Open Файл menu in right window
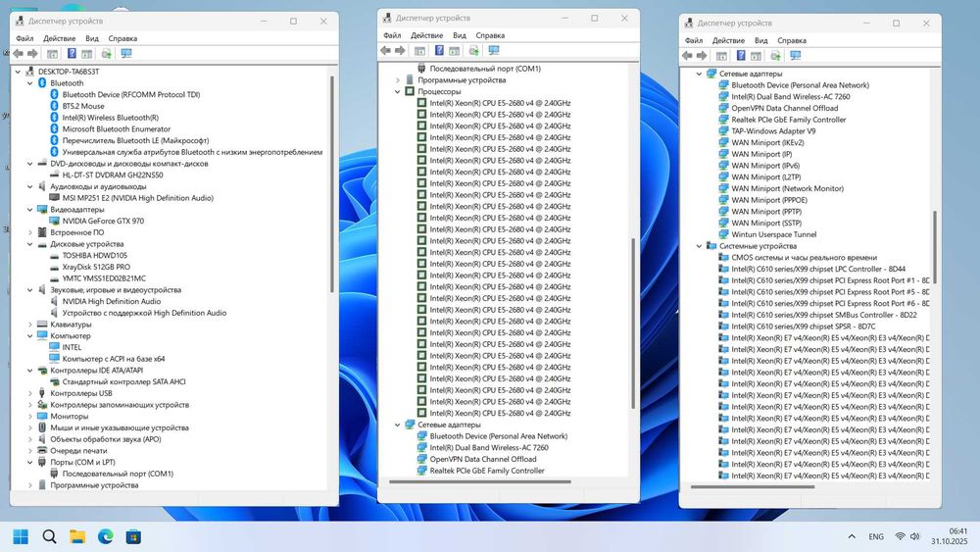 pos(694,40)
